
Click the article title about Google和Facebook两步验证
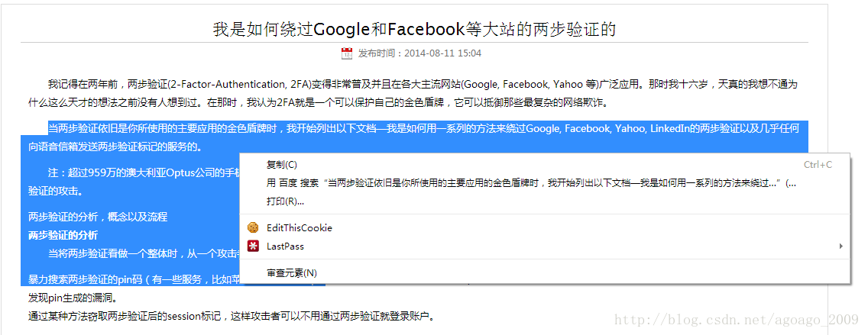tap(414, 29)
